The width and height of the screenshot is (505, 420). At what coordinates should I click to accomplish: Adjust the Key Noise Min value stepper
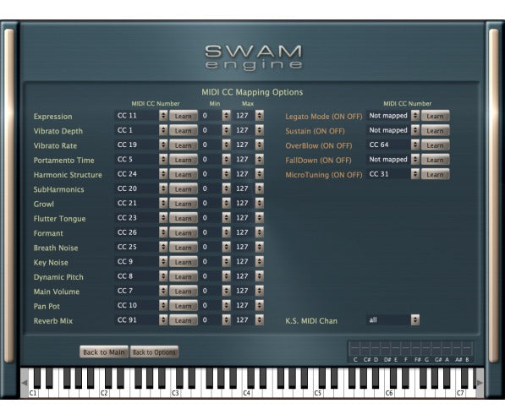(x=227, y=261)
